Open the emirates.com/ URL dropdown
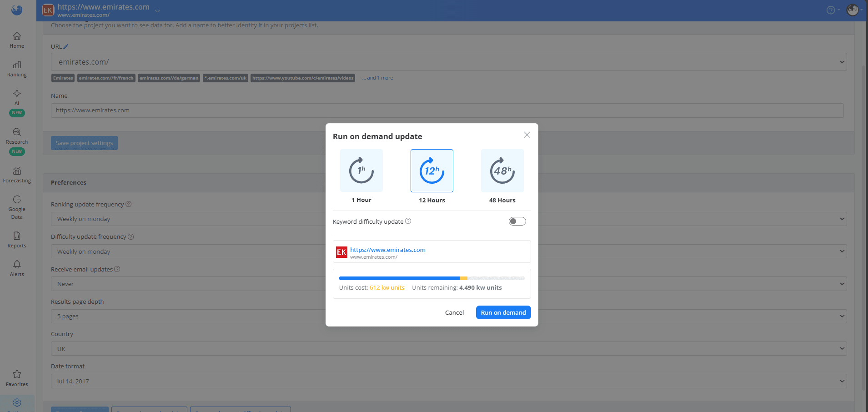Viewport: 868px width, 412px height. [x=449, y=62]
